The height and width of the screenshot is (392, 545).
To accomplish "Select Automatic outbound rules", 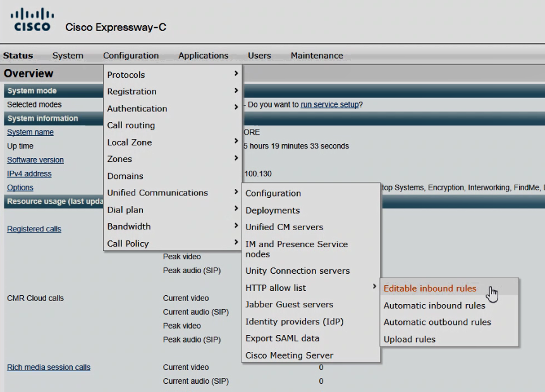I will (437, 322).
